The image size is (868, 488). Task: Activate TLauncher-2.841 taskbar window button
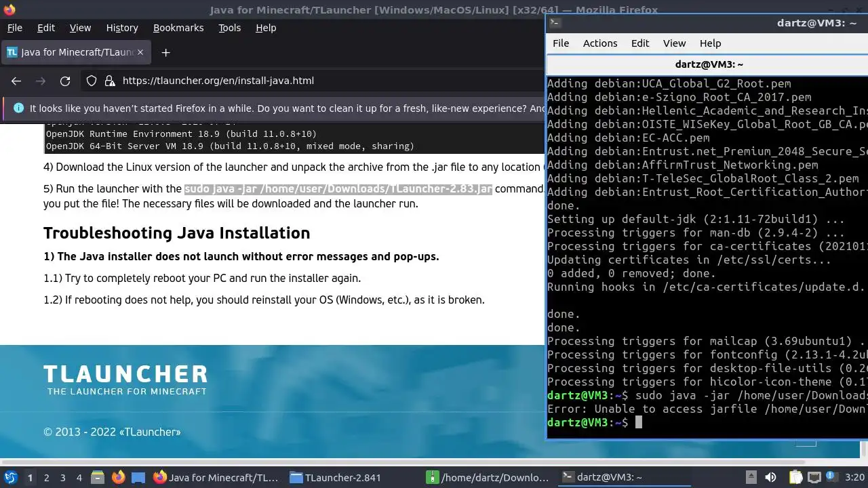click(353, 477)
